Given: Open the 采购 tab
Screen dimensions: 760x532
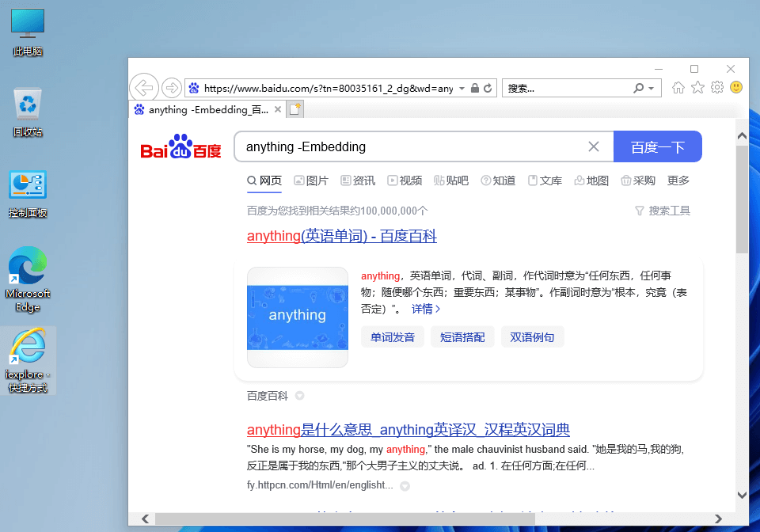Looking at the screenshot, I should pos(638,180).
